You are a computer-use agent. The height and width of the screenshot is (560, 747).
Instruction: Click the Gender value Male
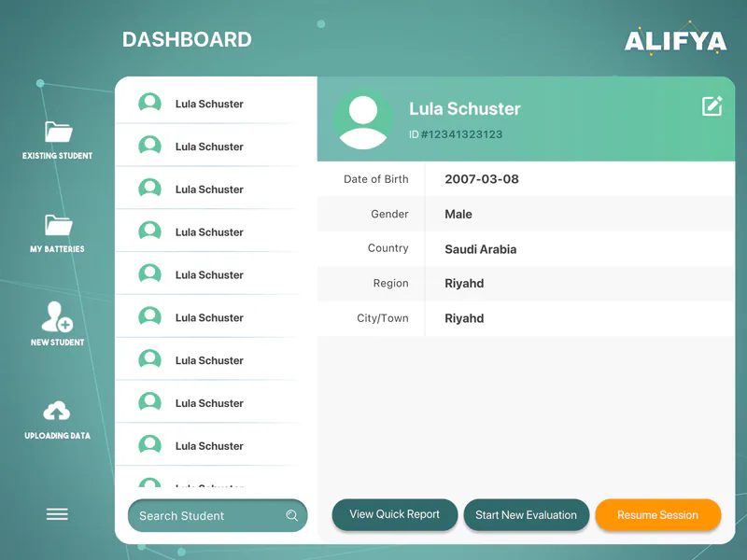(458, 215)
